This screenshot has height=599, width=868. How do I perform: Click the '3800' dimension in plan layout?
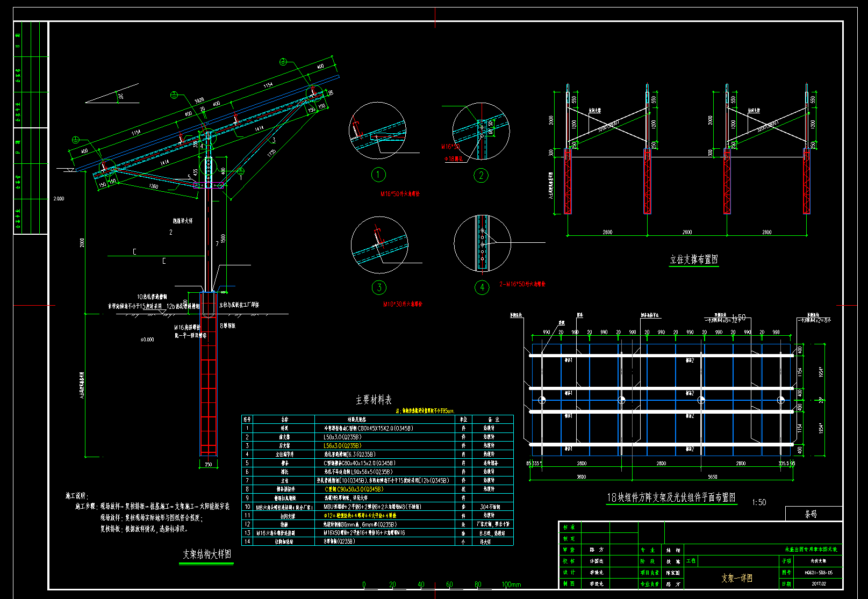pos(581,477)
